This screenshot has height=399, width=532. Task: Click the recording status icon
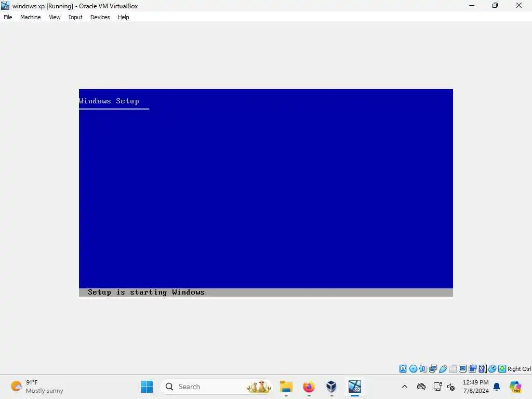(x=473, y=369)
